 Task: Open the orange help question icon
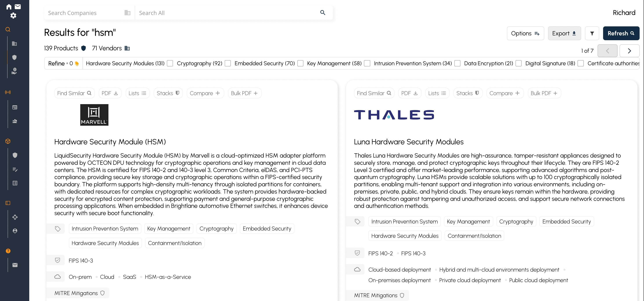pos(8,251)
